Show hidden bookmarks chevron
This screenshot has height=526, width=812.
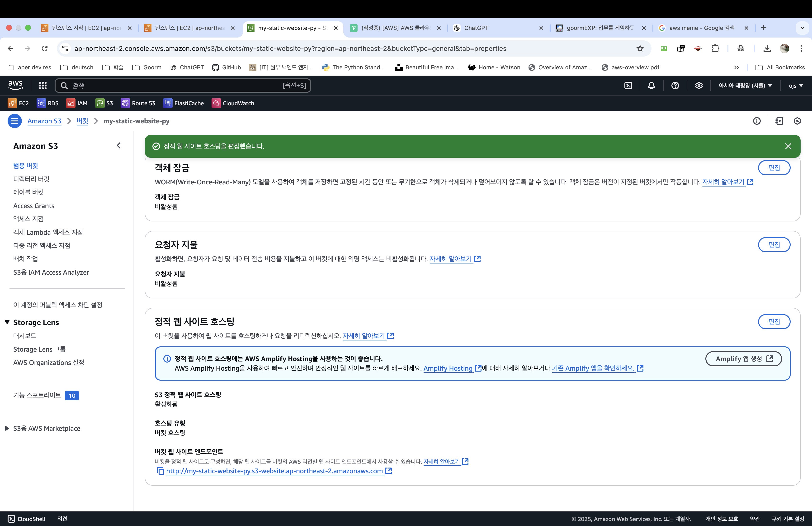736,67
